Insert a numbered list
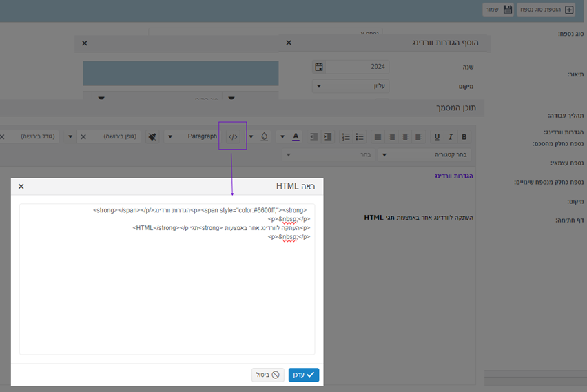This screenshot has height=392, width=587. [x=346, y=136]
